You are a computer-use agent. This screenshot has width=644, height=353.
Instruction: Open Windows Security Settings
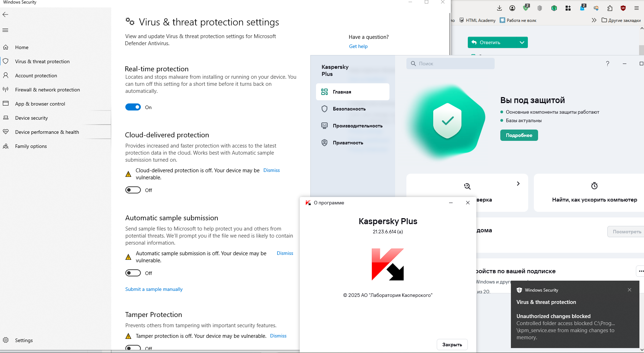(x=24, y=340)
